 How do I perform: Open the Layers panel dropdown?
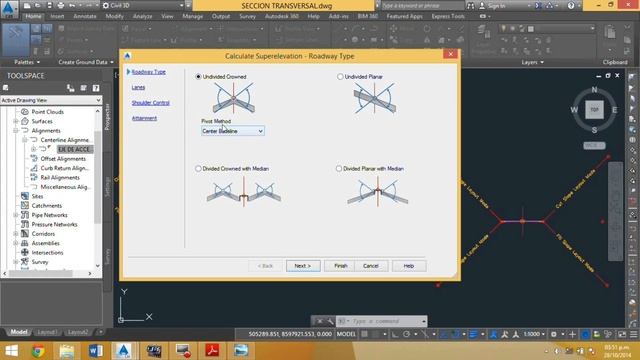point(533,62)
